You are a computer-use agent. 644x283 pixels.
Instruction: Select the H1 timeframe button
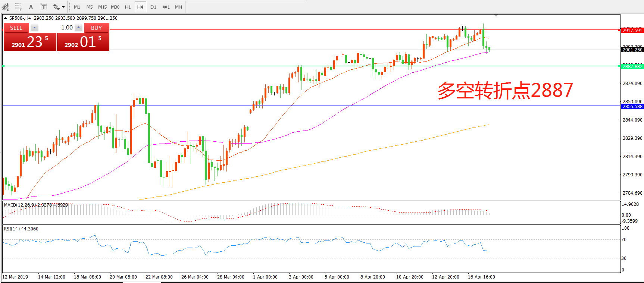pyautogui.click(x=128, y=7)
